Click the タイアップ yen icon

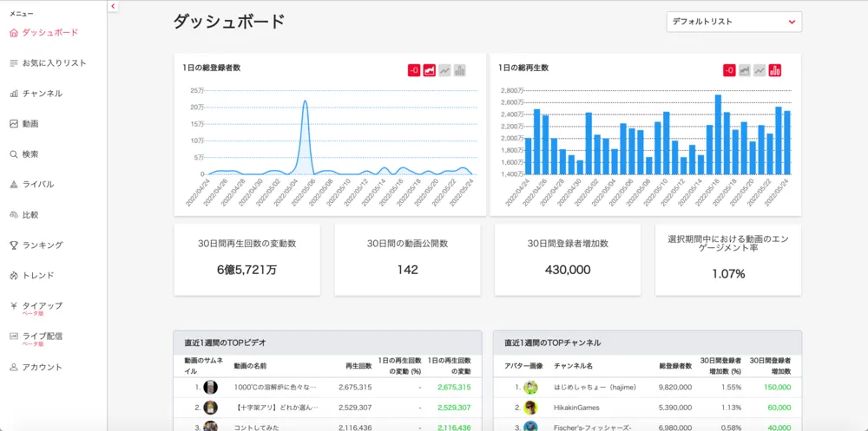(x=14, y=305)
